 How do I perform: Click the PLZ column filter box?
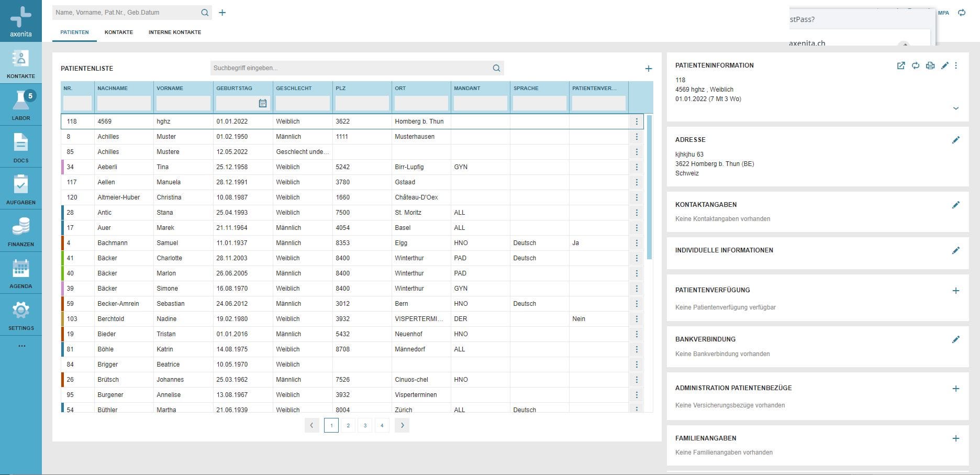click(x=362, y=103)
